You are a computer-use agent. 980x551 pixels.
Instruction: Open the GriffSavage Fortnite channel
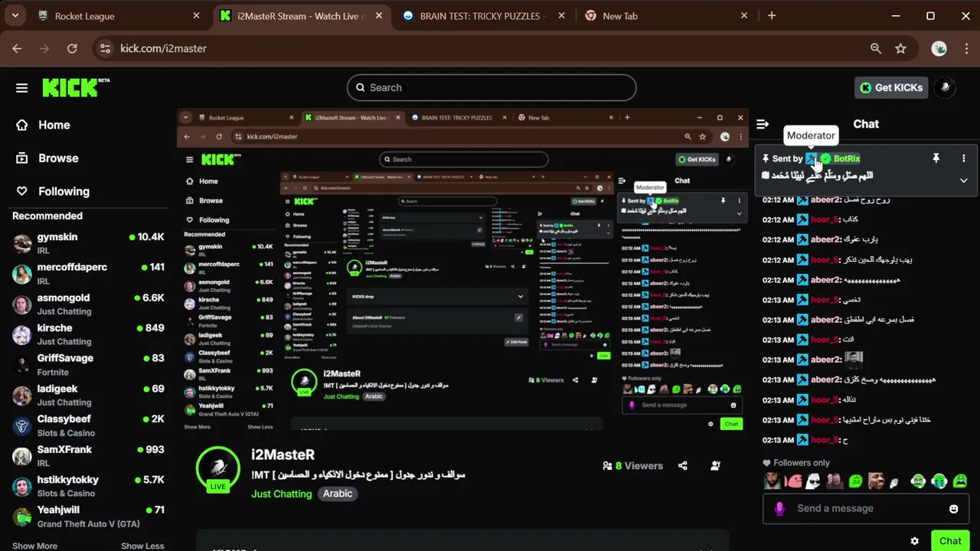coord(89,364)
